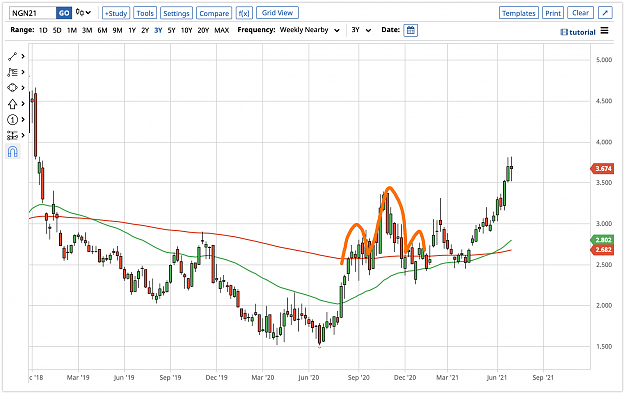
Task: Select the 3Y range
Action: coord(158,30)
